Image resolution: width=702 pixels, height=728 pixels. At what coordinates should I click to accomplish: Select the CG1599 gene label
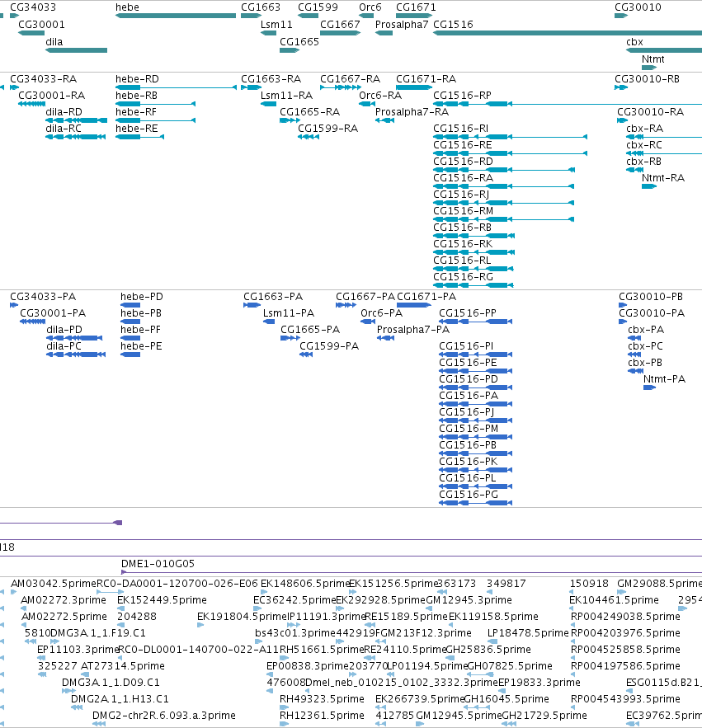point(318,7)
